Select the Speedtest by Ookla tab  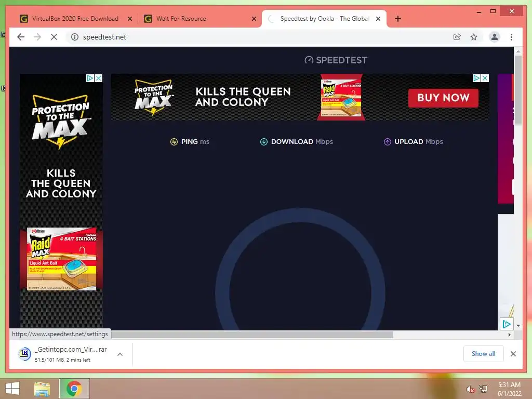(x=324, y=19)
